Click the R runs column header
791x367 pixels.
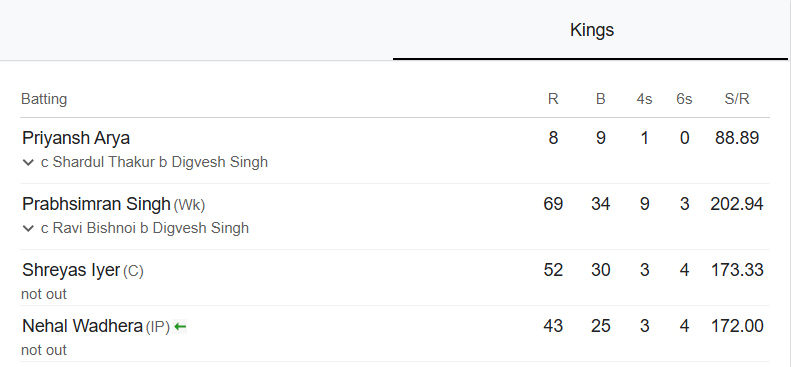553,99
